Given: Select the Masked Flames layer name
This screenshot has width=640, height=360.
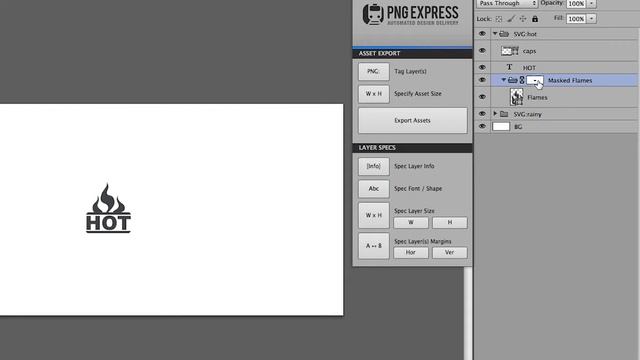Looking at the screenshot, I should 570,80.
